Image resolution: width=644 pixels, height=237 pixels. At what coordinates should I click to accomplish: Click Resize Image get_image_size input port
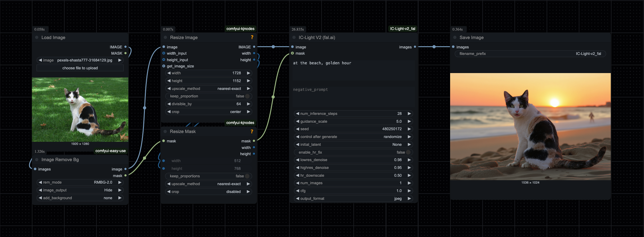164,66
